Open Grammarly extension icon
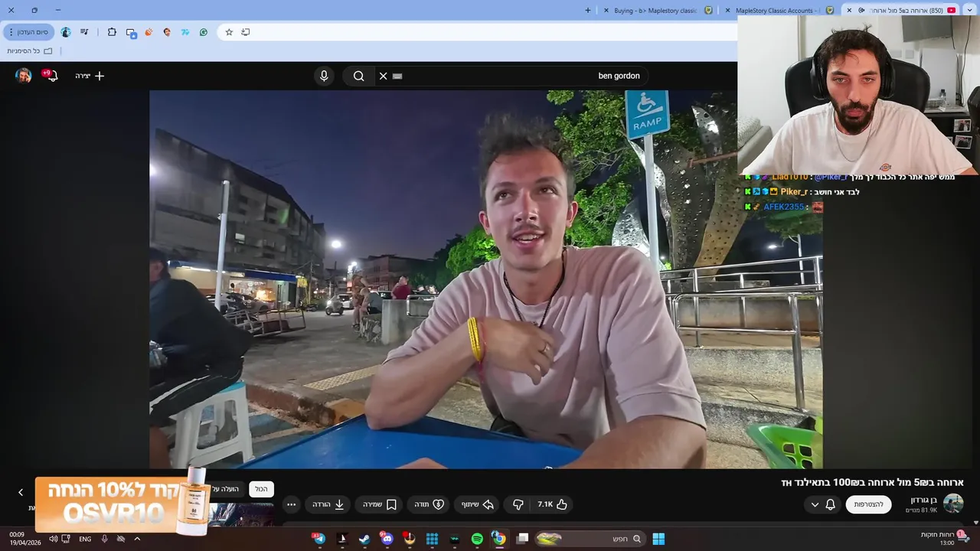The width and height of the screenshot is (980, 551). point(204,32)
